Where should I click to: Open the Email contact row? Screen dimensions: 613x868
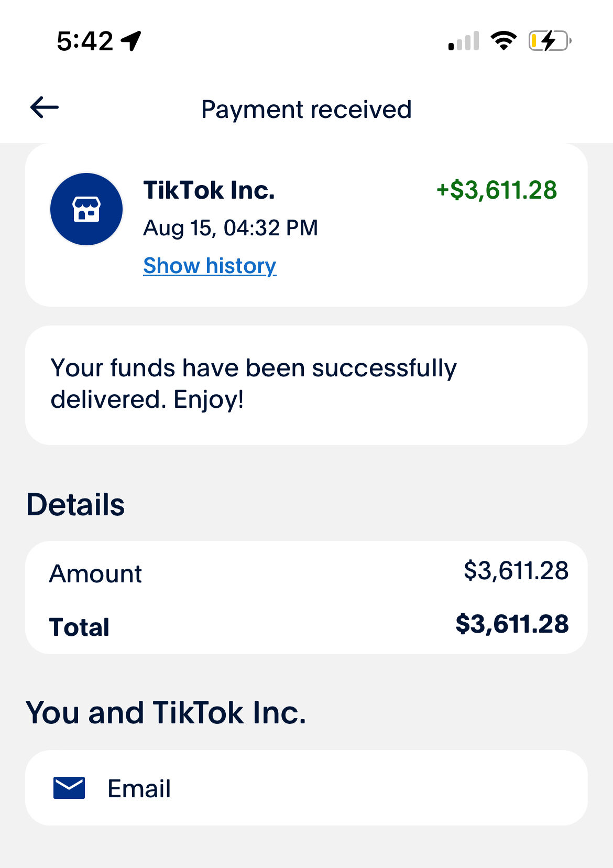tap(306, 788)
